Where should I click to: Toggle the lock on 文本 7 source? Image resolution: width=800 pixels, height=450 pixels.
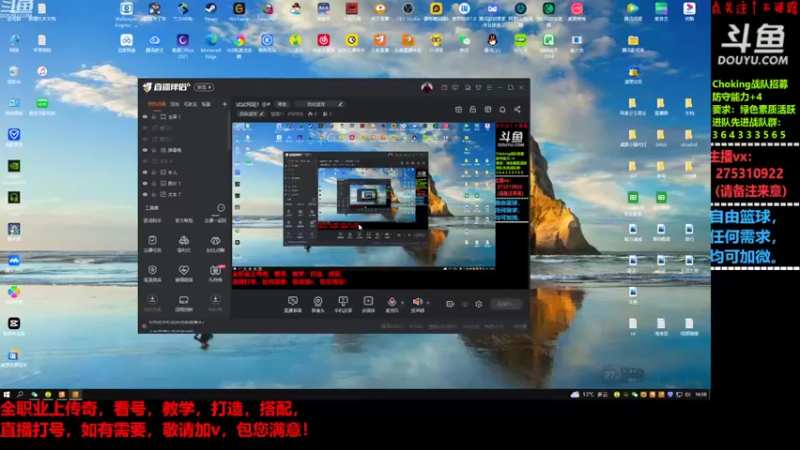[x=154, y=194]
